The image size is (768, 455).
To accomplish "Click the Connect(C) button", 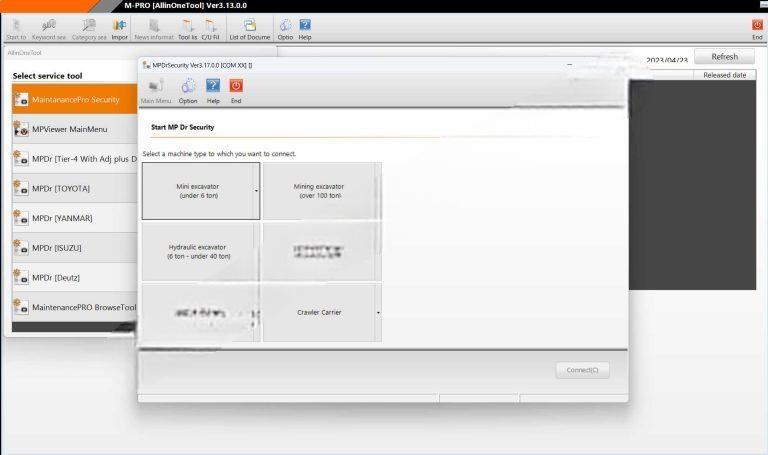I will [582, 370].
